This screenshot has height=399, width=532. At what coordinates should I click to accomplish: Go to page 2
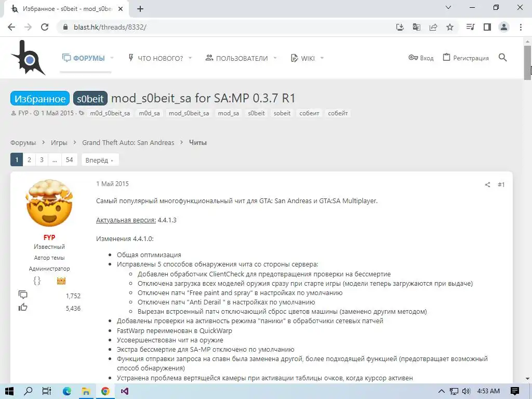29,160
